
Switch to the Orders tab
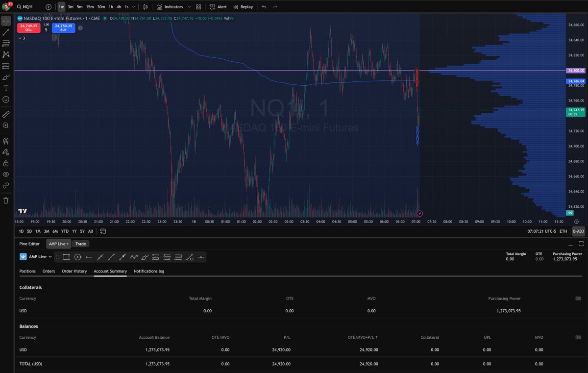[49, 271]
